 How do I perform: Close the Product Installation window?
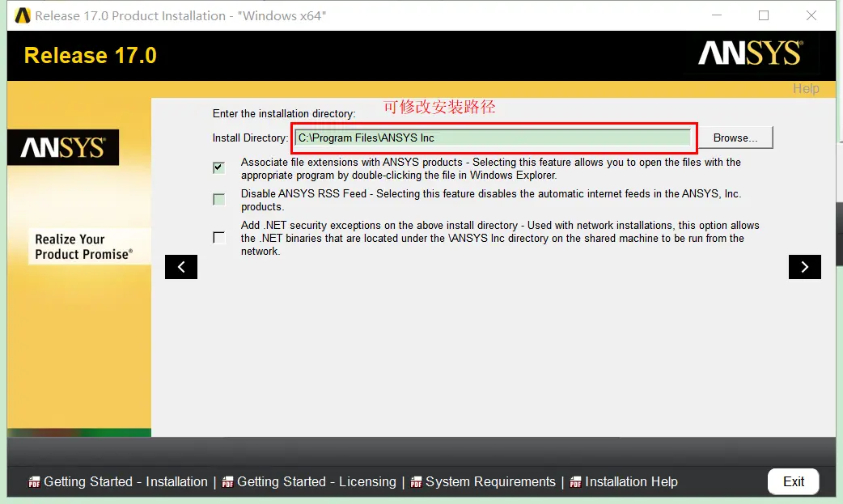(811, 15)
